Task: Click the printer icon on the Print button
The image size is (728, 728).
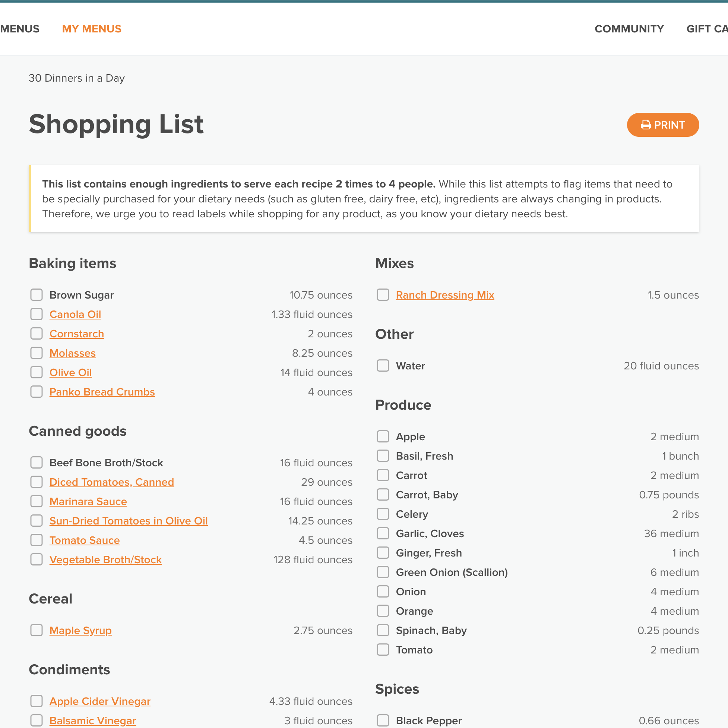Action: tap(646, 125)
